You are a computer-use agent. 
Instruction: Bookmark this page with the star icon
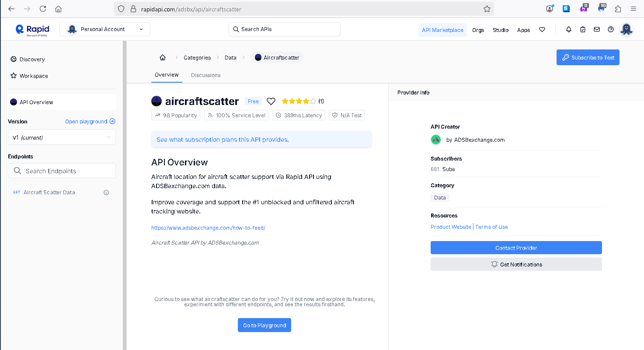coord(487,9)
